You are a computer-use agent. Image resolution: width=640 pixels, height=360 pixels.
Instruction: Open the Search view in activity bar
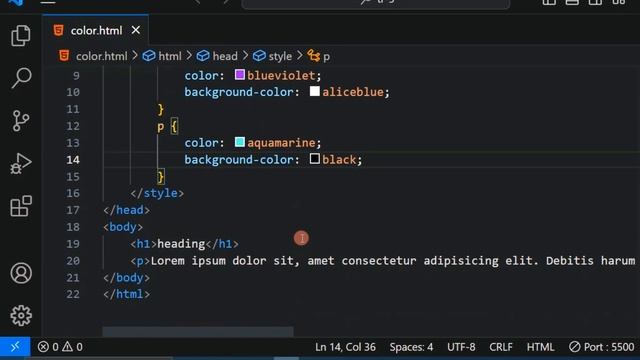20,78
